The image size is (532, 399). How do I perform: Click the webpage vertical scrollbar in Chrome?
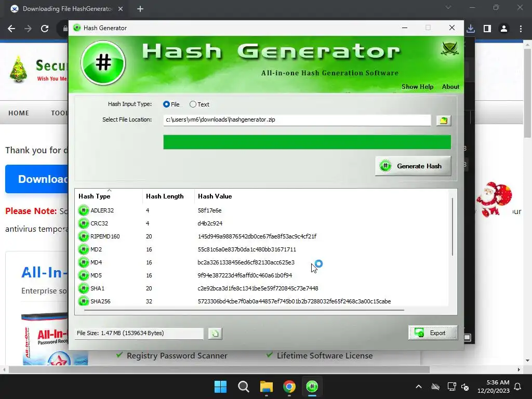point(528,94)
